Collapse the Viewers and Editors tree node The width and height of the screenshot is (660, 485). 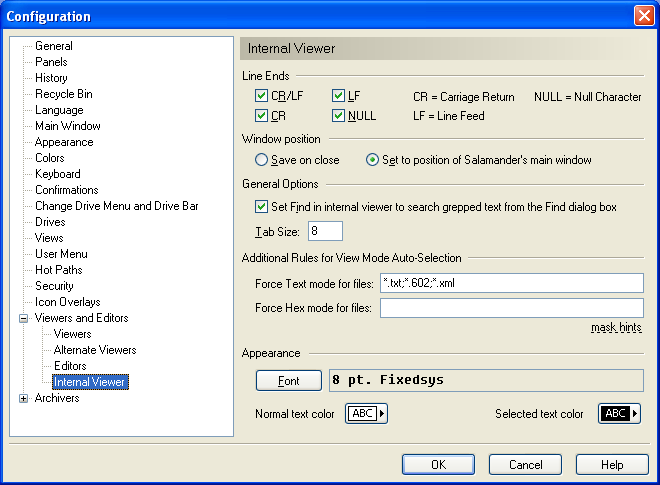click(24, 318)
